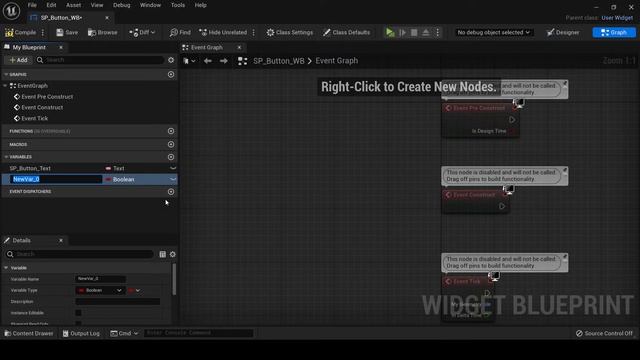Open graph bookmarks dropdown
This screenshot has width=640, height=360.
click(x=189, y=61)
